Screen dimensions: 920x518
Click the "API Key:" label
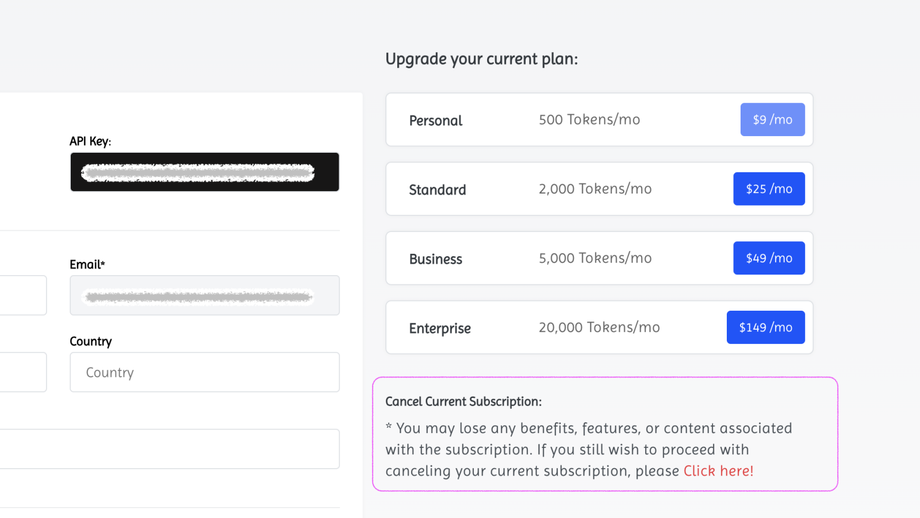pyautogui.click(x=90, y=141)
